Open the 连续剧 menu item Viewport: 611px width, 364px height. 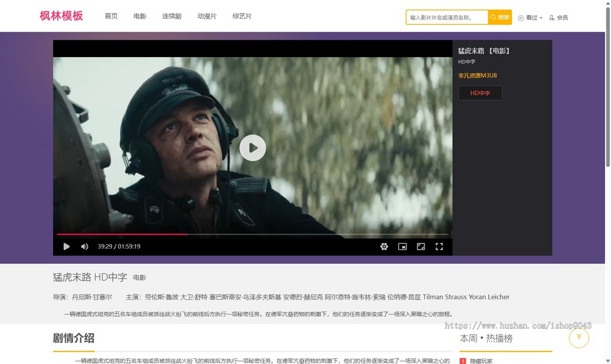[172, 16]
